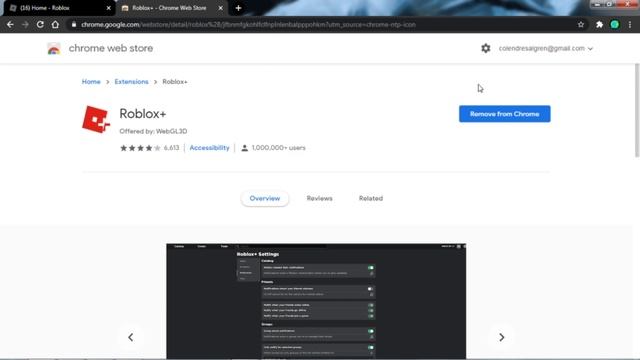
Task: Reload the current page
Action: click(40, 24)
